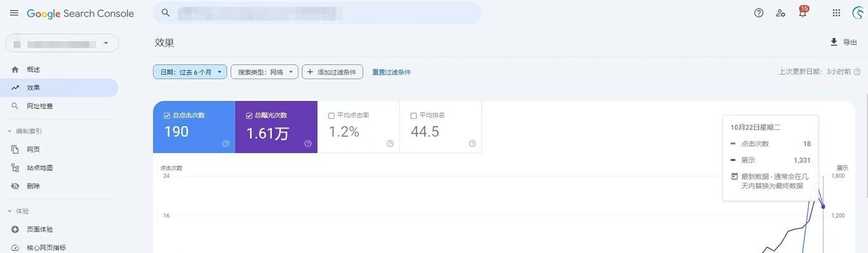This screenshot has width=868, height=253.
Task: Toggle the 总曝光次数 checkbox
Action: (x=249, y=116)
